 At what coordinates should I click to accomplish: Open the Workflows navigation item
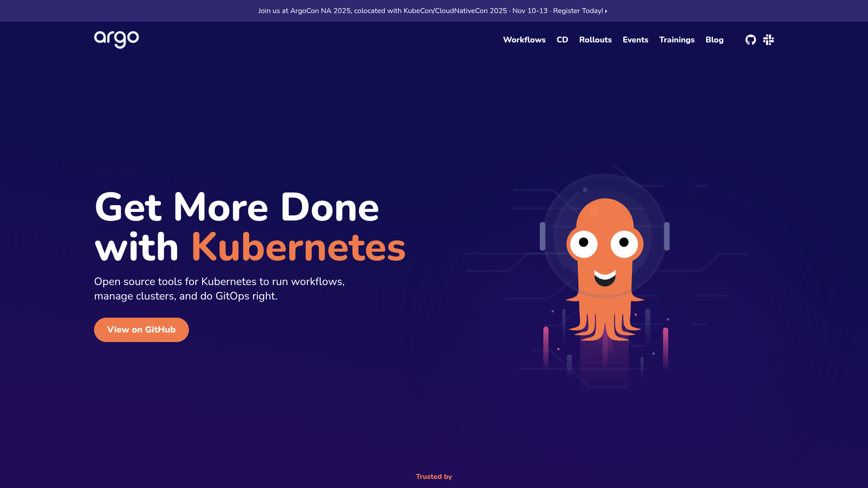(524, 40)
